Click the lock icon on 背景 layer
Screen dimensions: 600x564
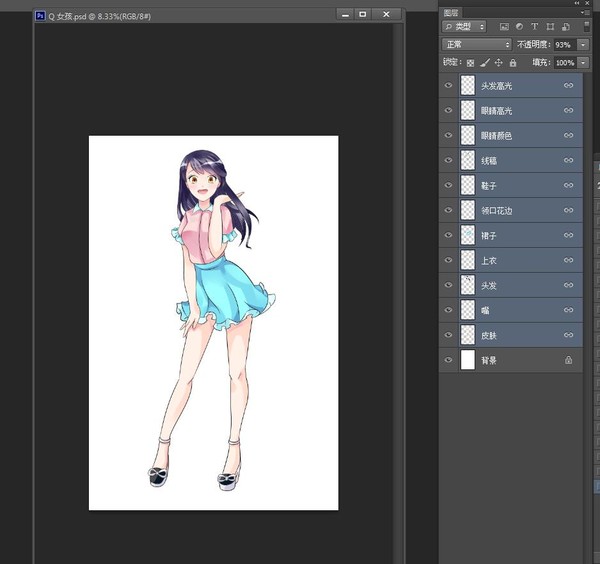569,360
